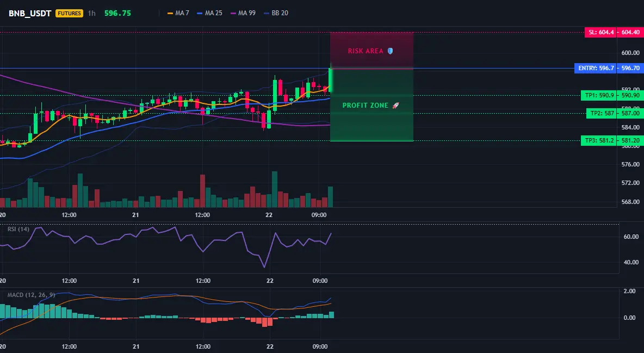The width and height of the screenshot is (644, 353).
Task: Click the 600.00 price axis label
Action: pos(630,53)
